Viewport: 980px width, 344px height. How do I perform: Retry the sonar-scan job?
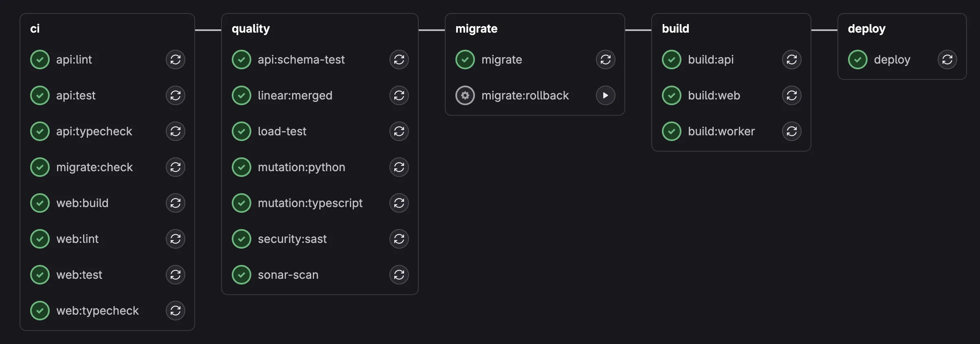pyautogui.click(x=399, y=275)
